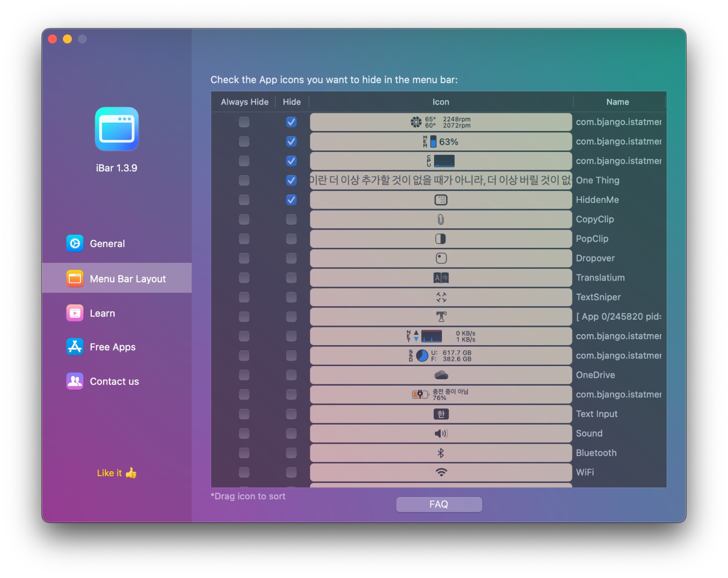Click the yellow minimize window button
Screen dimensions: 728x578
point(67,39)
